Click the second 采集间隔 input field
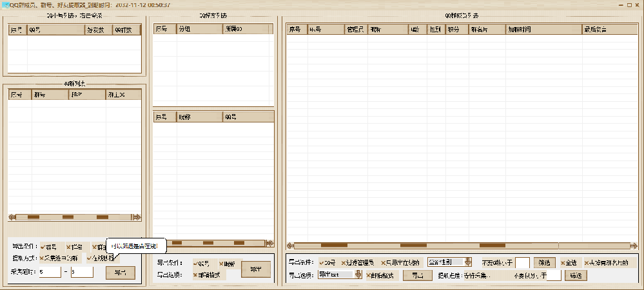The width and height of the screenshot is (644, 290). tap(82, 273)
